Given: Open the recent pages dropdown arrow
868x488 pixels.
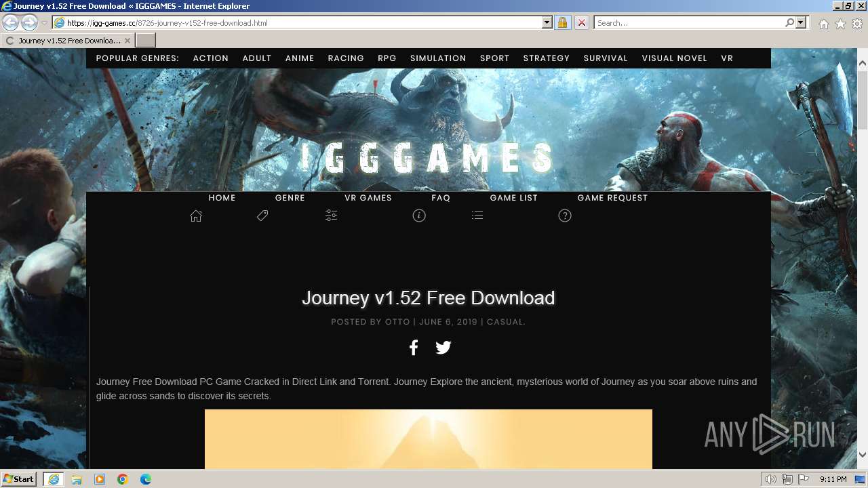Looking at the screenshot, I should pyautogui.click(x=44, y=23).
